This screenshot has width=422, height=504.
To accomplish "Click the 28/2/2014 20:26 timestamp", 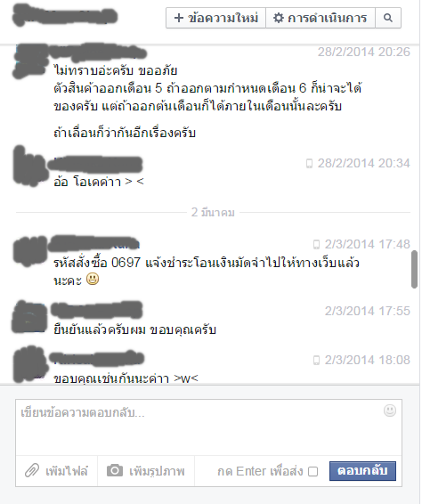I will [364, 52].
